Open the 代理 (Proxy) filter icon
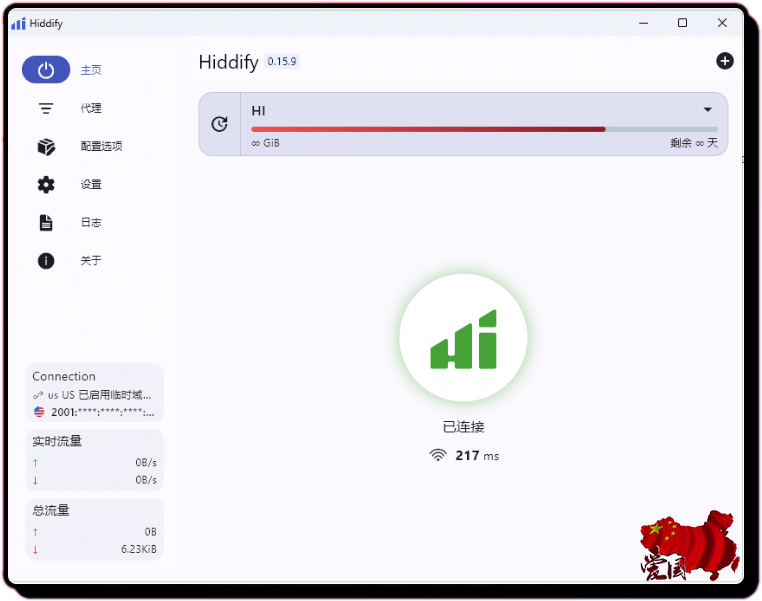Image resolution: width=762 pixels, height=601 pixels. [x=46, y=108]
